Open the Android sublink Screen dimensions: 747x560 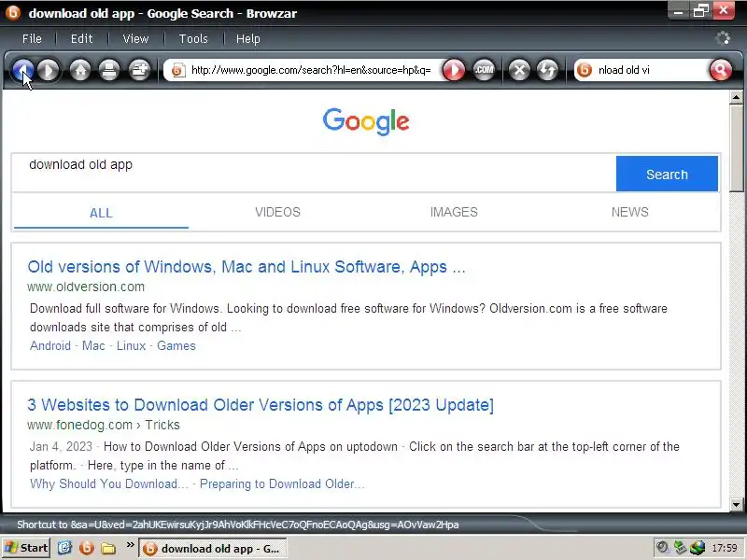click(50, 345)
